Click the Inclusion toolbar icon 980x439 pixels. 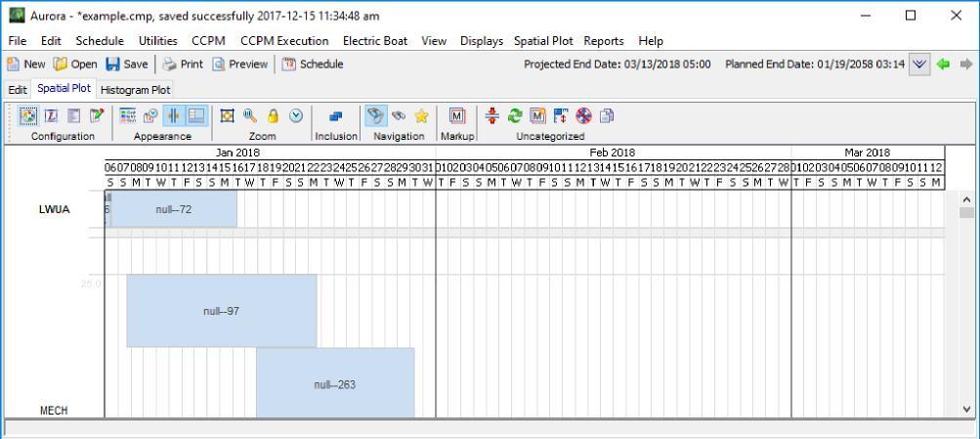pos(336,116)
